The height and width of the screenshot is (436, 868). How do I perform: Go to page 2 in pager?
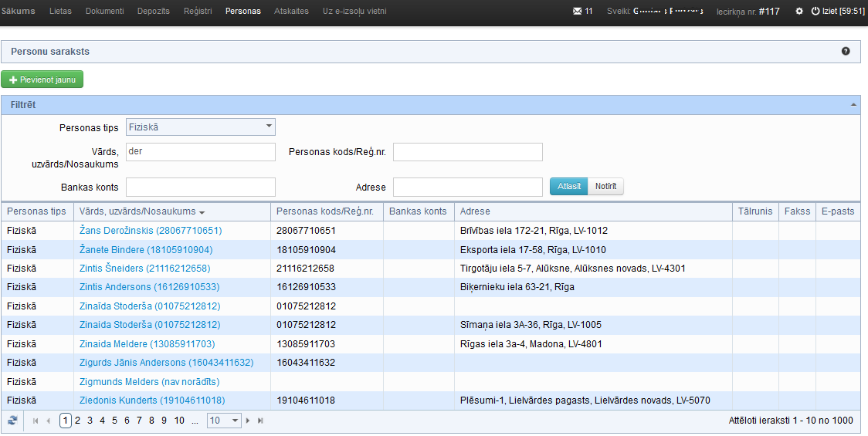77,421
